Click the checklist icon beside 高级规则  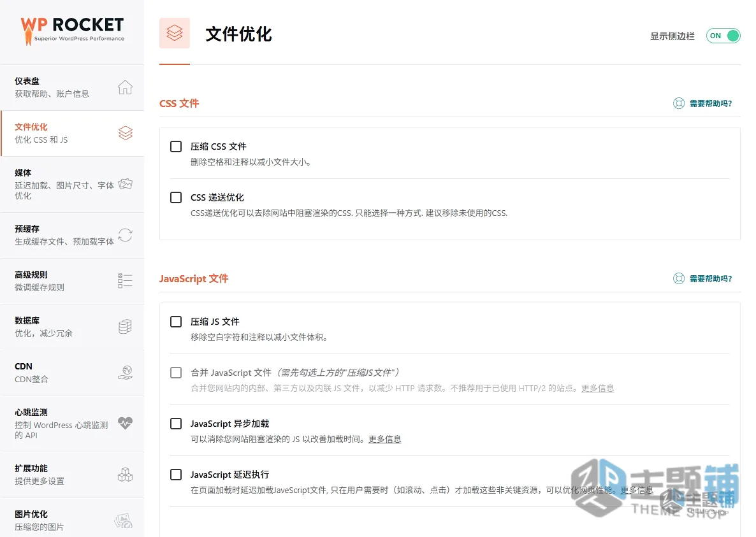click(x=125, y=281)
